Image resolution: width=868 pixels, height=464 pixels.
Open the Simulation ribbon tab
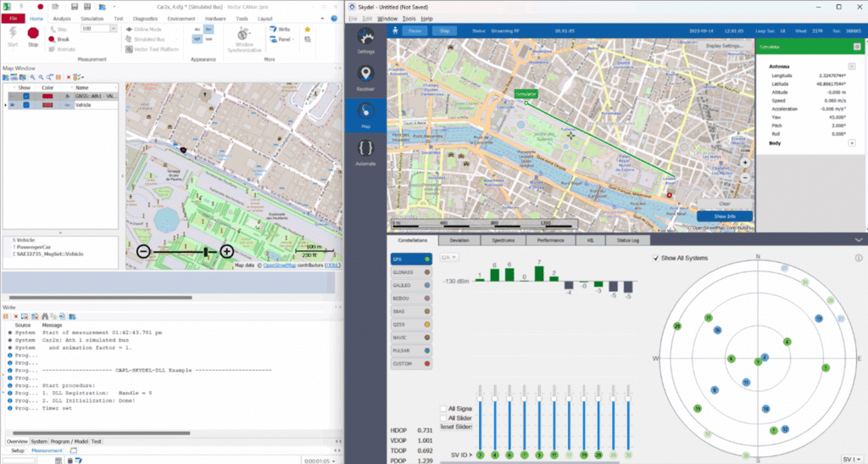tap(93, 18)
